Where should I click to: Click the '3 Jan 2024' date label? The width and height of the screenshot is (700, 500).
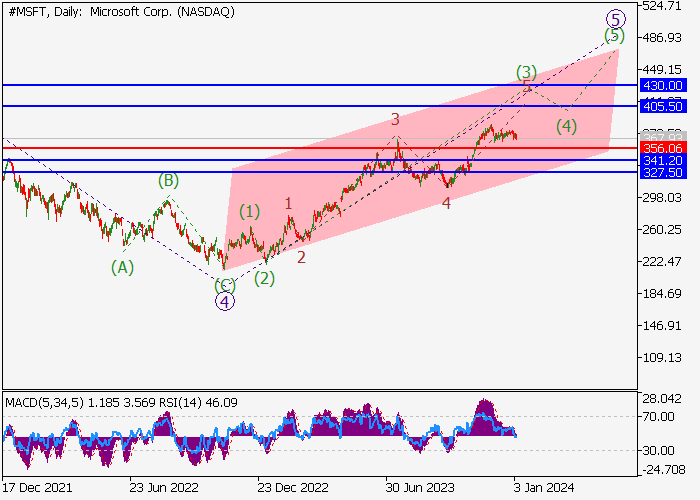pyautogui.click(x=544, y=488)
